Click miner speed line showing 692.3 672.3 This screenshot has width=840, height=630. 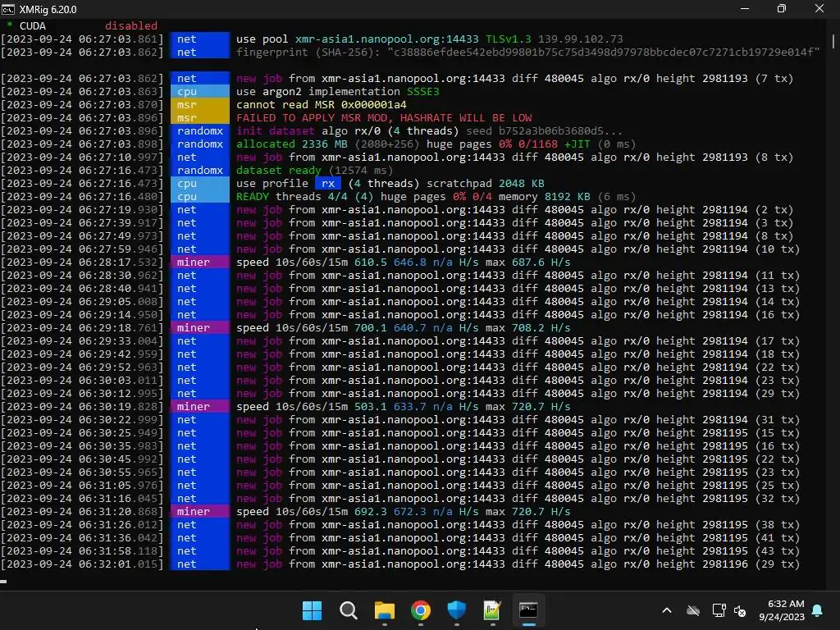[x=403, y=512]
